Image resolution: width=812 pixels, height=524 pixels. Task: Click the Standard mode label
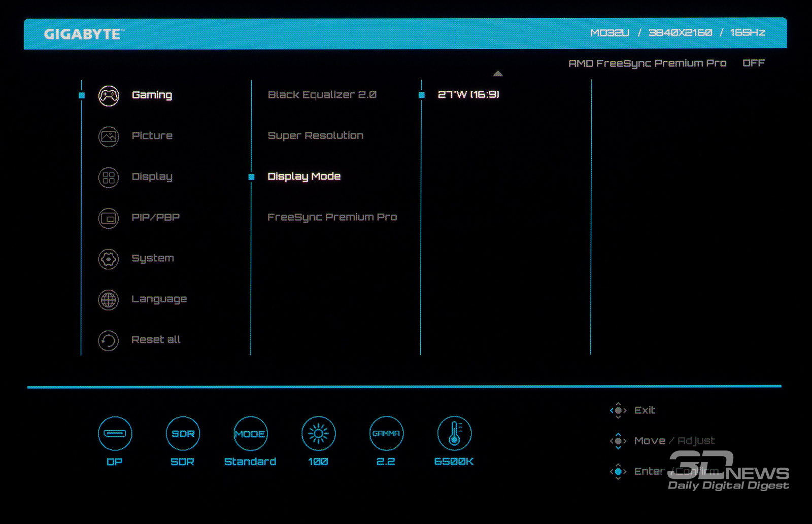(250, 462)
